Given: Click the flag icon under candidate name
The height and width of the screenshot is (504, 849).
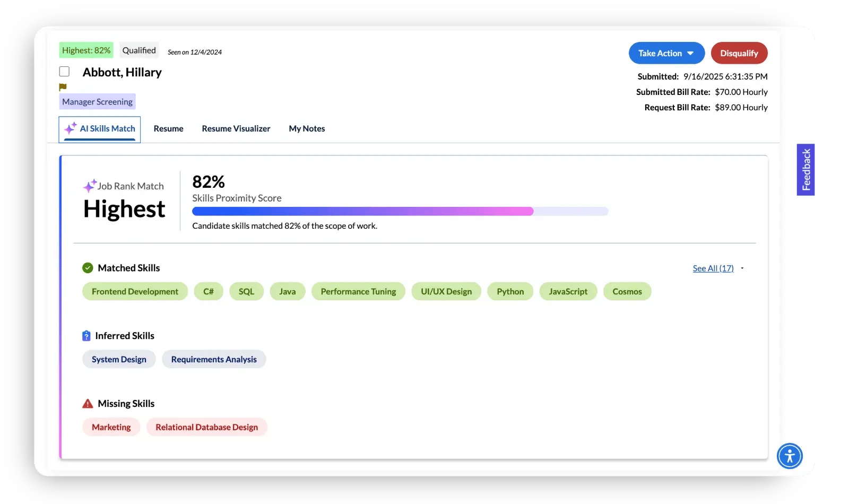Looking at the screenshot, I should (63, 87).
